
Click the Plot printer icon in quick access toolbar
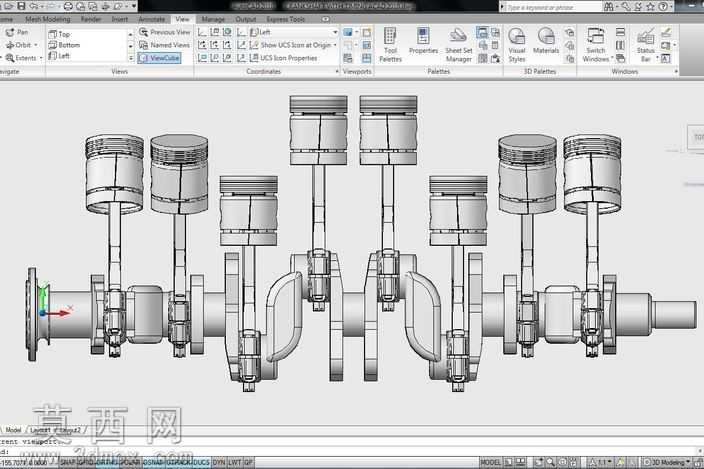pyautogui.click(x=68, y=6)
